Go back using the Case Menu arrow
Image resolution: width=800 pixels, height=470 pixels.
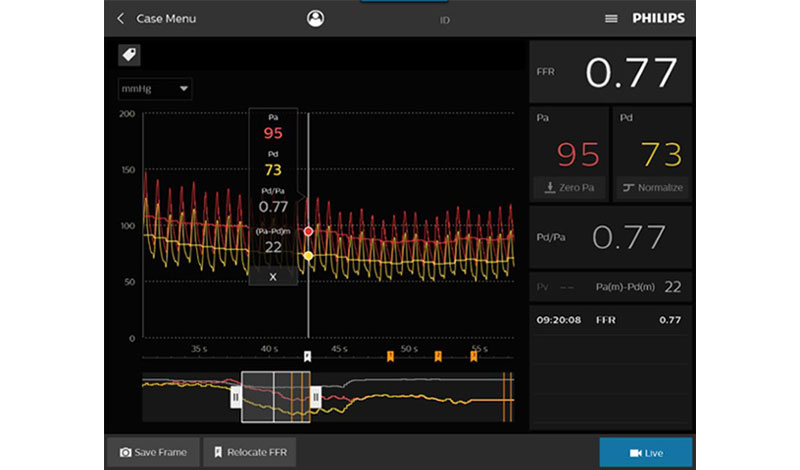[121, 19]
